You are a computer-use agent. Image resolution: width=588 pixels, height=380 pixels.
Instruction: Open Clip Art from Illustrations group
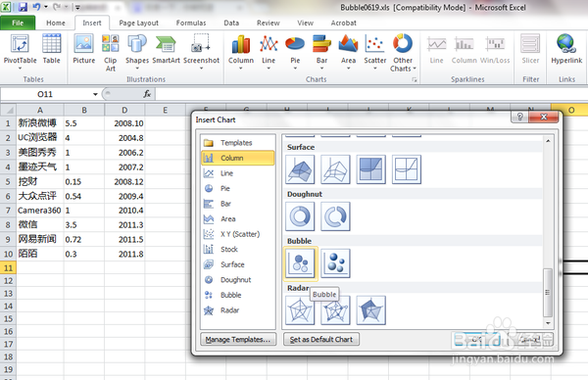tap(110, 53)
